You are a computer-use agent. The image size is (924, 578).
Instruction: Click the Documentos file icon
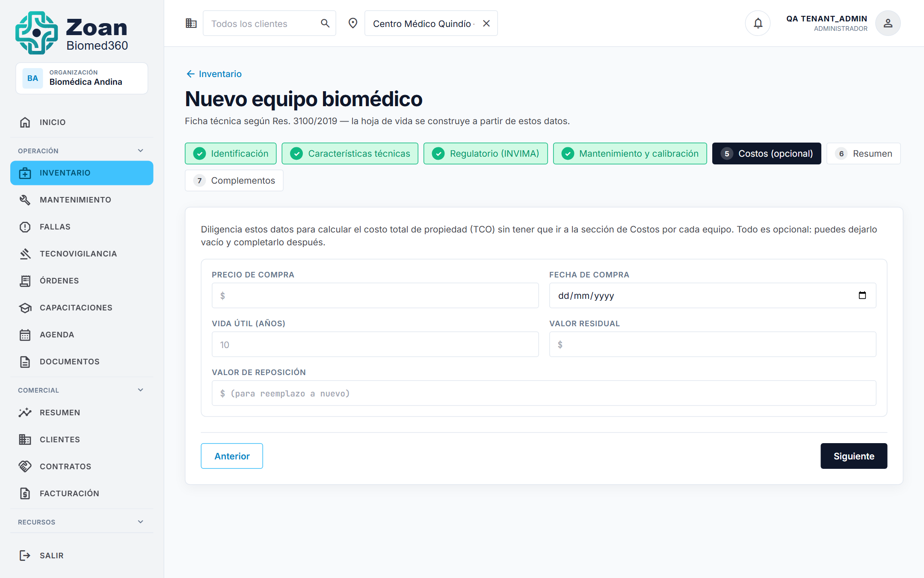coord(25,362)
